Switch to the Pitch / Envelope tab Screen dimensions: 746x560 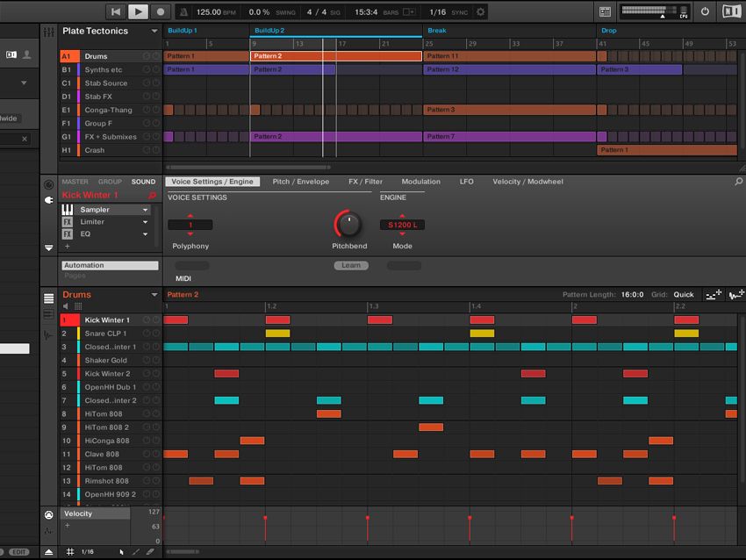pos(301,182)
